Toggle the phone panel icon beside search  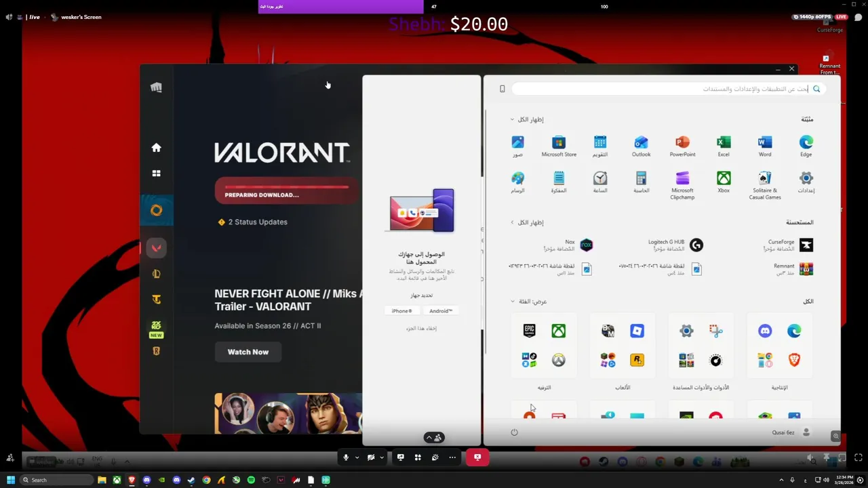pos(502,89)
